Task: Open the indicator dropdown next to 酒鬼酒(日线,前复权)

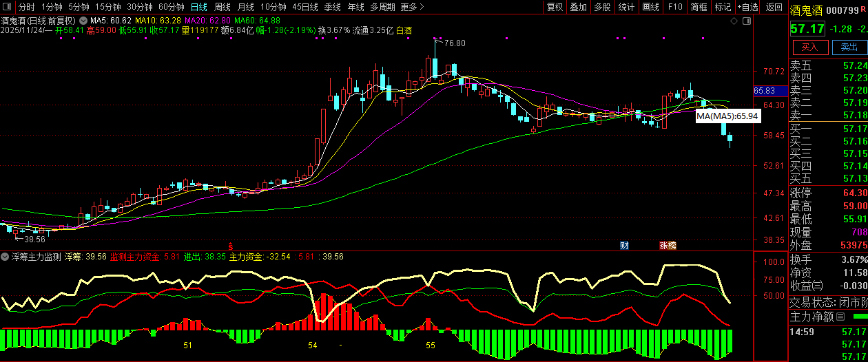Action: pos(84,21)
